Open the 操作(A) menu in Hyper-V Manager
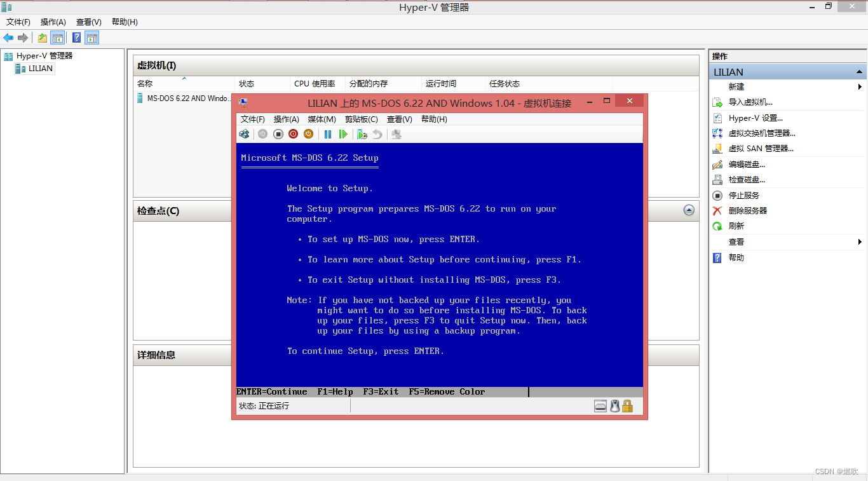Viewport: 868px width, 481px height. coord(53,22)
